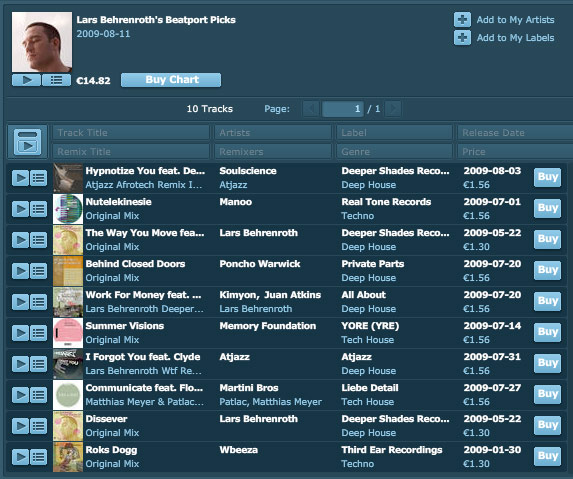Add Nutelekinesie to the queue
This screenshot has height=479, width=573.
38,209
